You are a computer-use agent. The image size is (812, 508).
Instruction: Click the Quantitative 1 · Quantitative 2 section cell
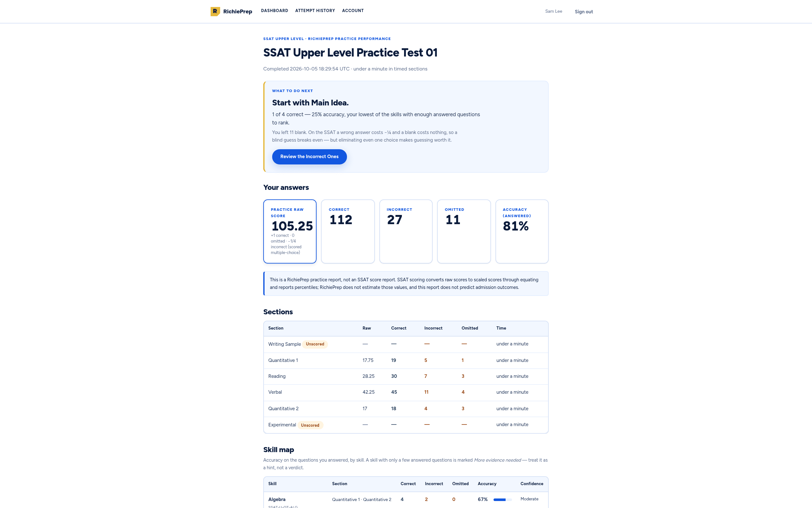[361, 500]
